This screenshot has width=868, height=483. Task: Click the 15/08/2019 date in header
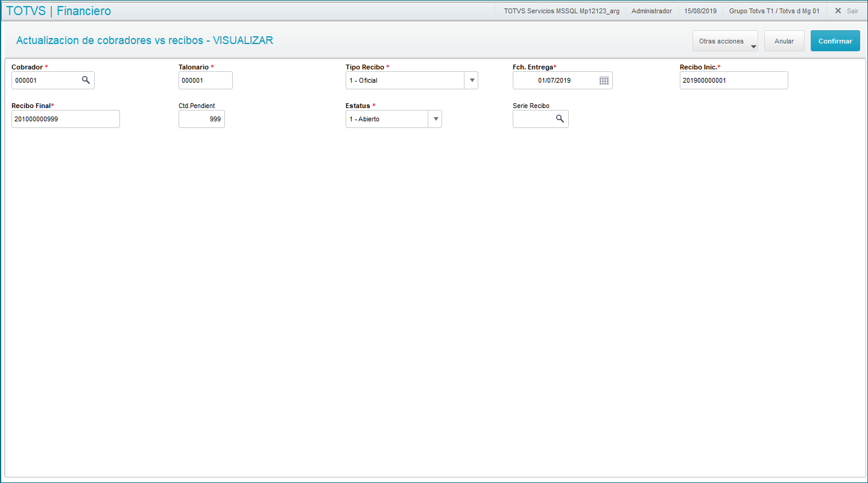[700, 11]
